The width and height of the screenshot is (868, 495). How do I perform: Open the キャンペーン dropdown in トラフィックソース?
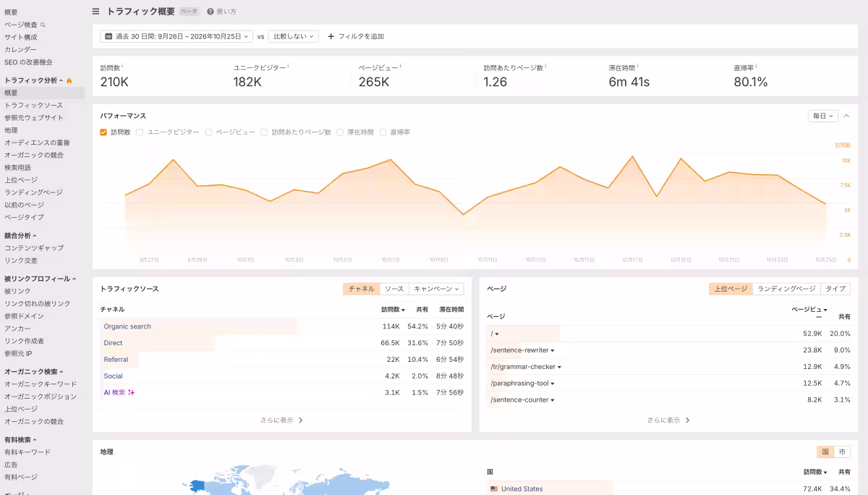[x=436, y=289]
